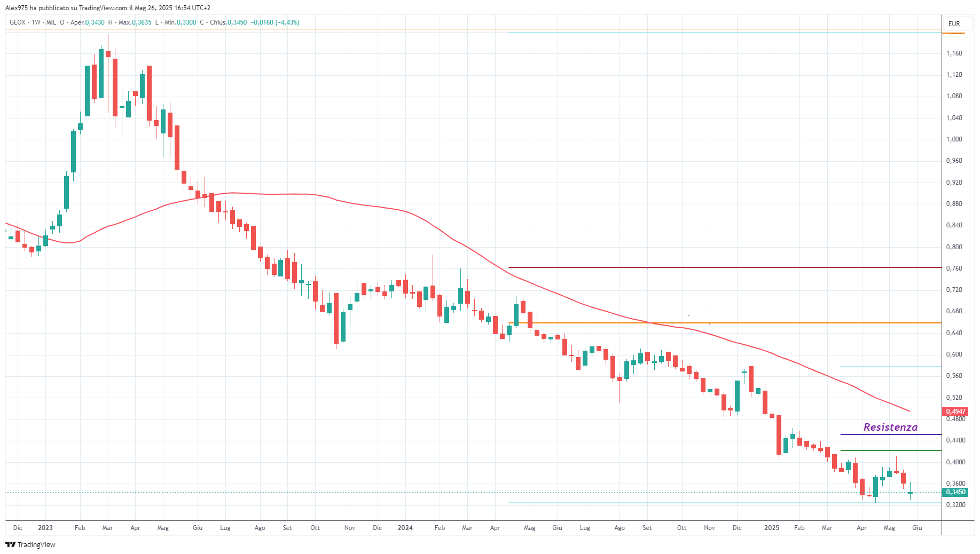Click the 2024 label on time axis

(405, 528)
